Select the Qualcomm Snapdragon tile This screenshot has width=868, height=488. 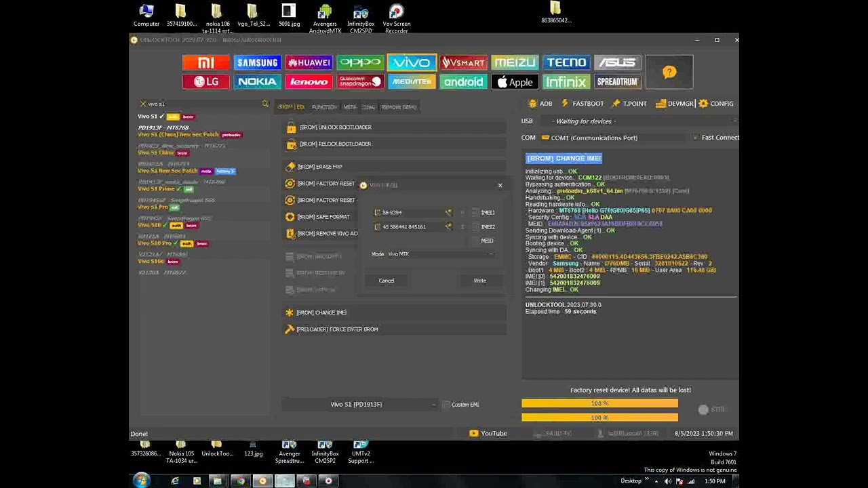point(360,81)
